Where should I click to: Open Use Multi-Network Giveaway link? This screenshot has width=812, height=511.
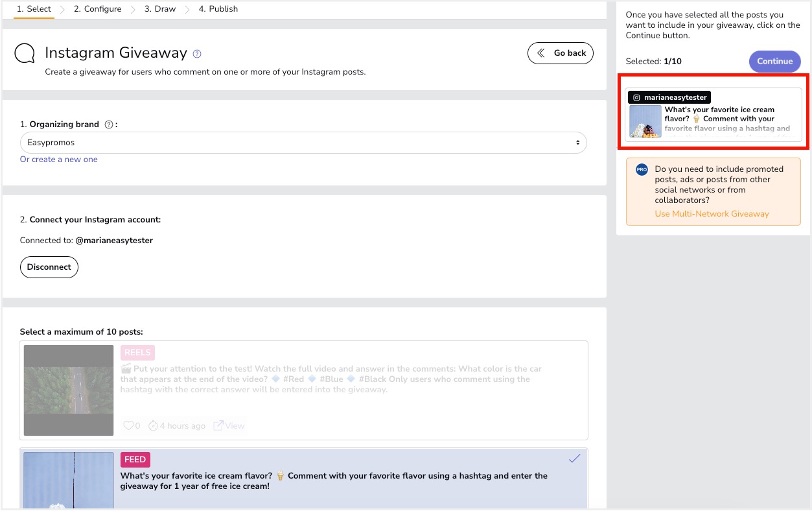click(x=712, y=214)
